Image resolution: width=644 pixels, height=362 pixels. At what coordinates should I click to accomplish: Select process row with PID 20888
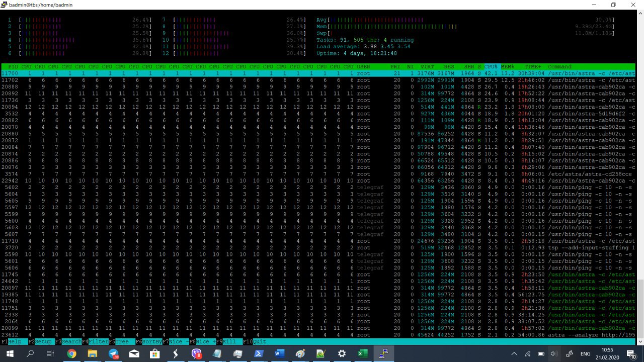tap(318, 86)
